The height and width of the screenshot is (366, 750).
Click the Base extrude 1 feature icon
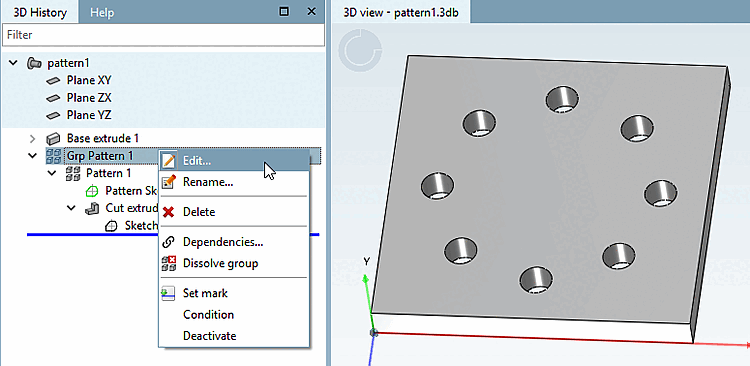(53, 139)
